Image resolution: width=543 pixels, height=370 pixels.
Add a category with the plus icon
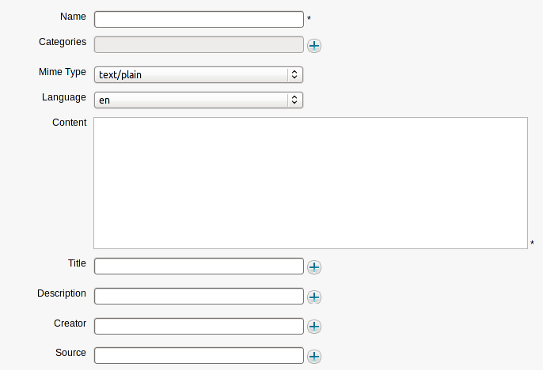coord(314,45)
